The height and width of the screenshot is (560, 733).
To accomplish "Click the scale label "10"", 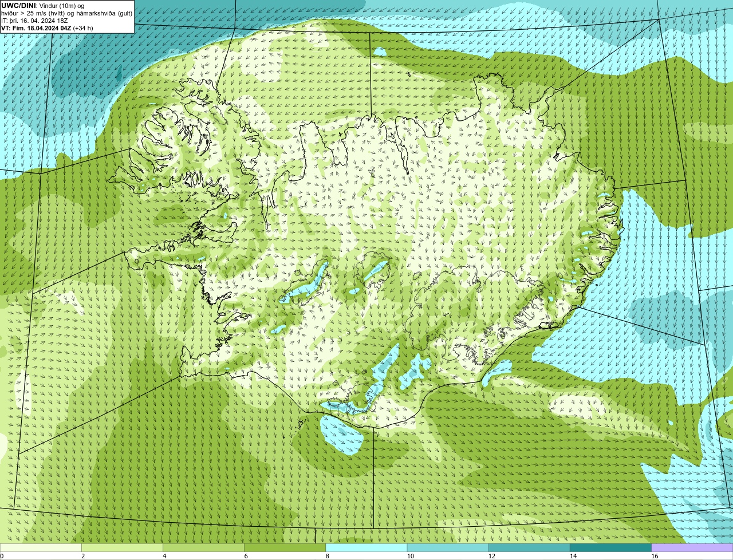I will click(x=411, y=556).
